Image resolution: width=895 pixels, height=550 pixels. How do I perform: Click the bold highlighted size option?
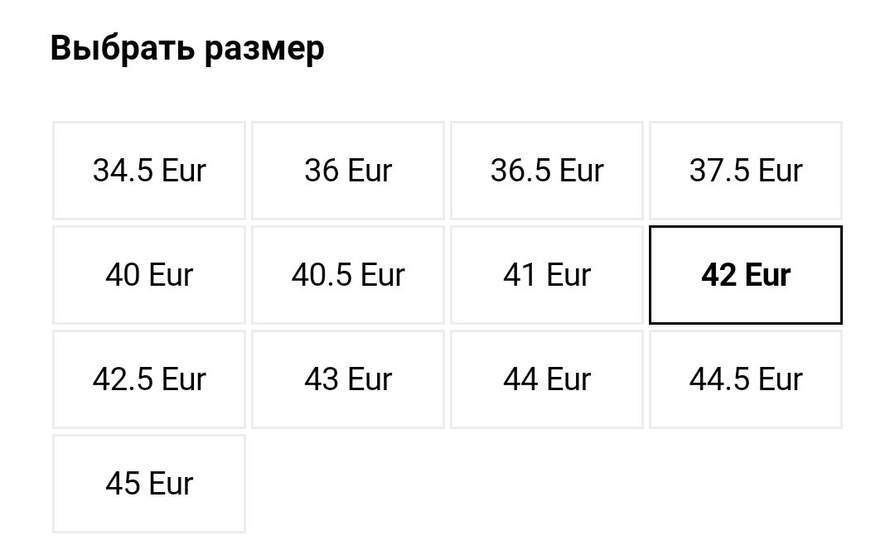pyautogui.click(x=746, y=275)
